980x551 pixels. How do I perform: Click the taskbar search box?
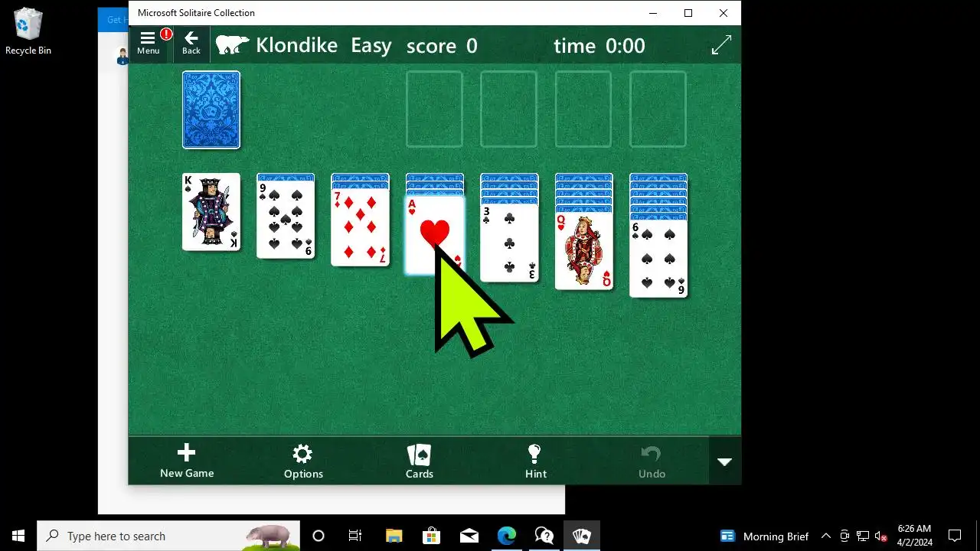coord(168,536)
